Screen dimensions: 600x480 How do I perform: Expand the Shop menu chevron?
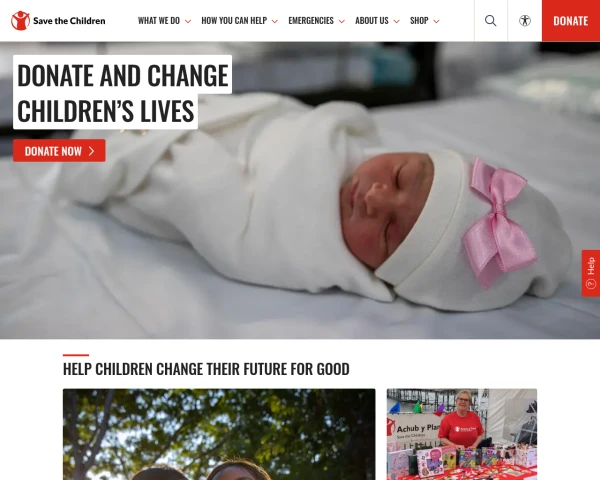436,21
